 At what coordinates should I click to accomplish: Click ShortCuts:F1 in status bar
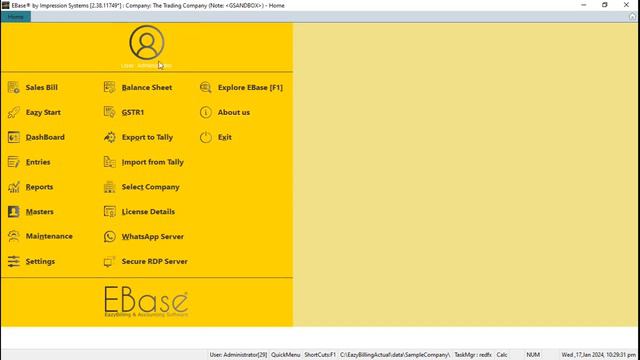(320, 355)
